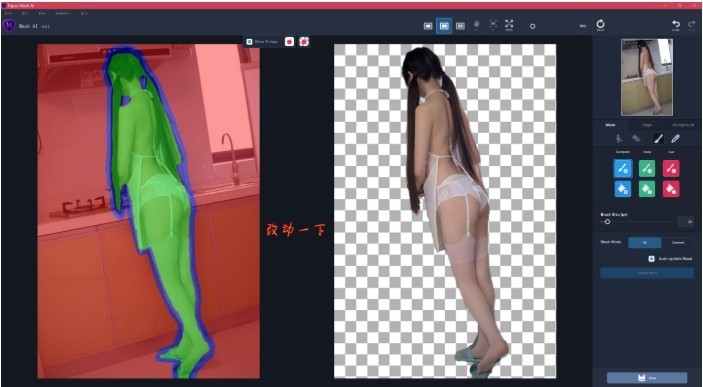Screen dimensions: 703x387
Task: Switch to the Mask tab
Action: point(610,125)
